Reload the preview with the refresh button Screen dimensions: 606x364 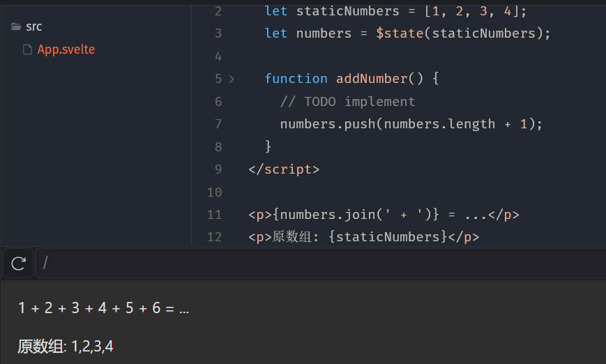click(x=19, y=263)
